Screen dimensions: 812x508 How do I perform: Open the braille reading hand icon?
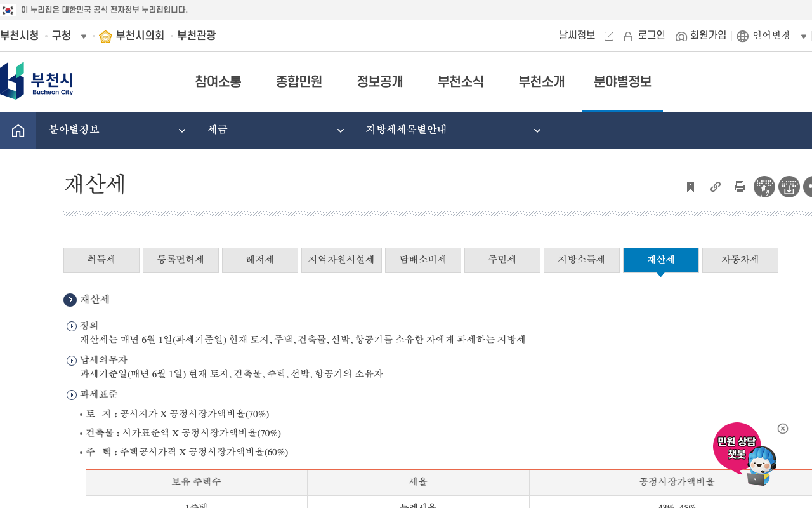764,187
